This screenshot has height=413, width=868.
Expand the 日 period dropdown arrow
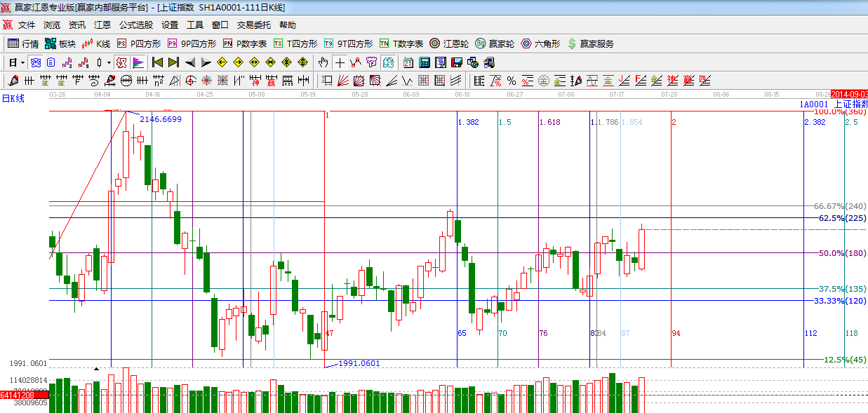[22, 62]
